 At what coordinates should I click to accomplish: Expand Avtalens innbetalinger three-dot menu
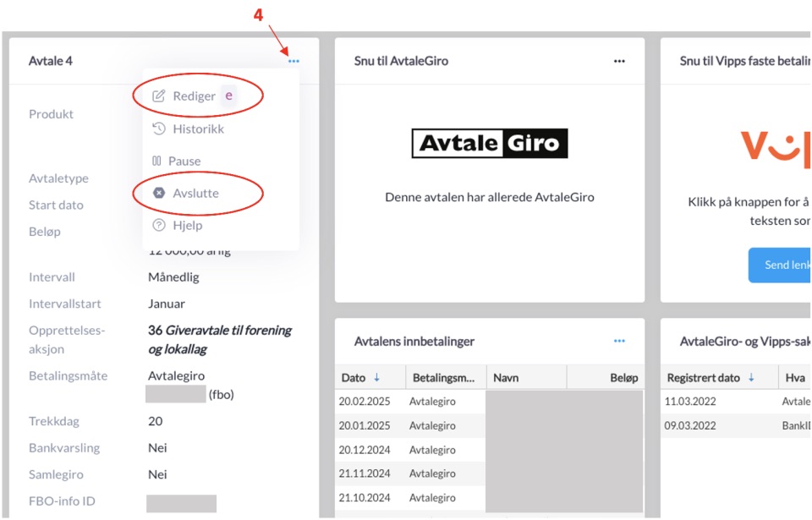point(619,342)
